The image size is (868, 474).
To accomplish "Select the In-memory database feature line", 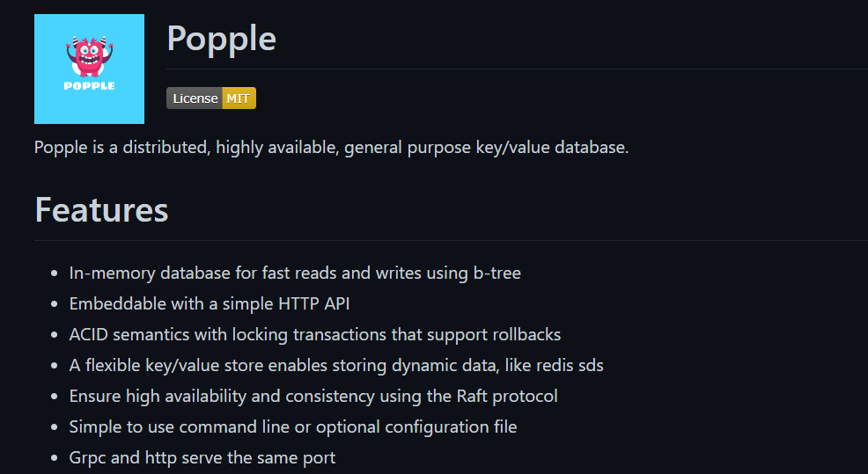I will point(295,273).
